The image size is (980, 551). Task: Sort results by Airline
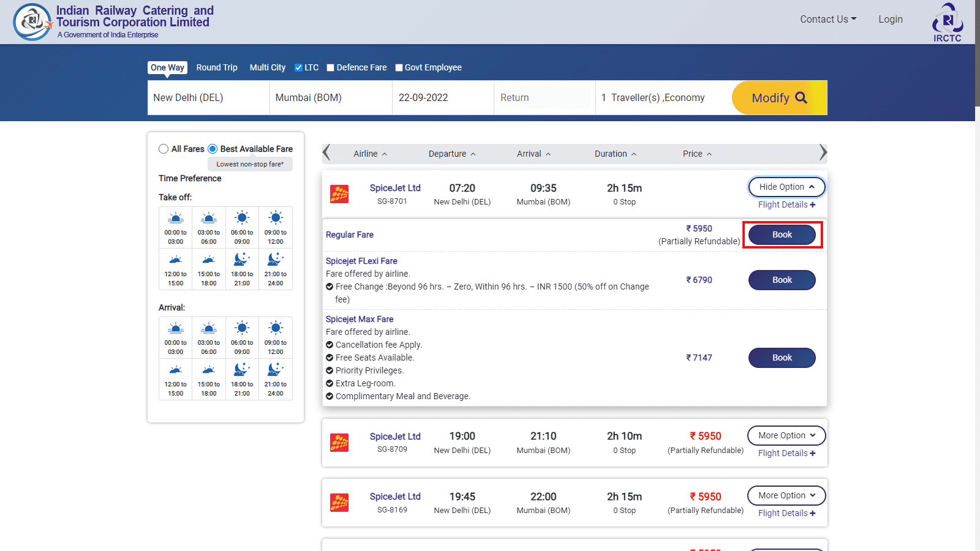(x=370, y=154)
